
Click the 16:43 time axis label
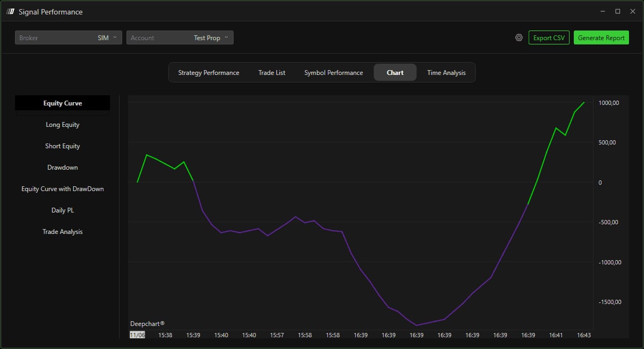point(583,335)
